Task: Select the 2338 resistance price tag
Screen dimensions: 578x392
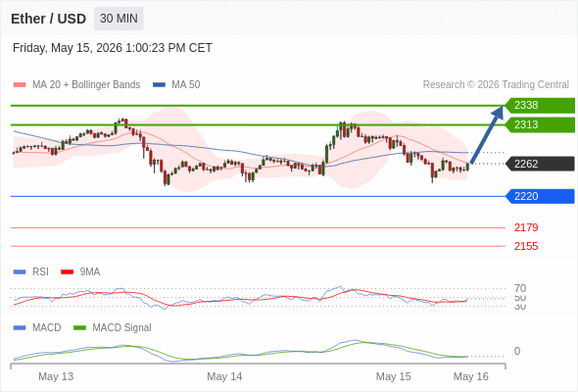Action: [x=540, y=106]
